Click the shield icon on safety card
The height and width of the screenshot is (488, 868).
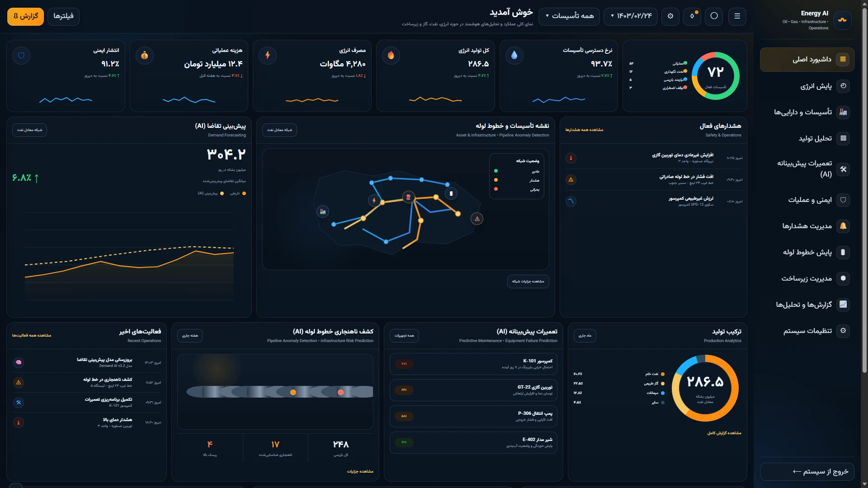[21, 56]
